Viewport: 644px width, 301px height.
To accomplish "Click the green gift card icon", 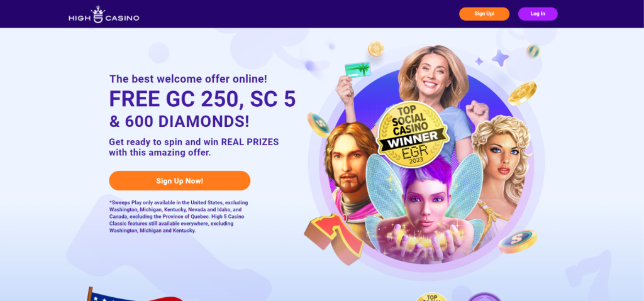I will click(358, 69).
